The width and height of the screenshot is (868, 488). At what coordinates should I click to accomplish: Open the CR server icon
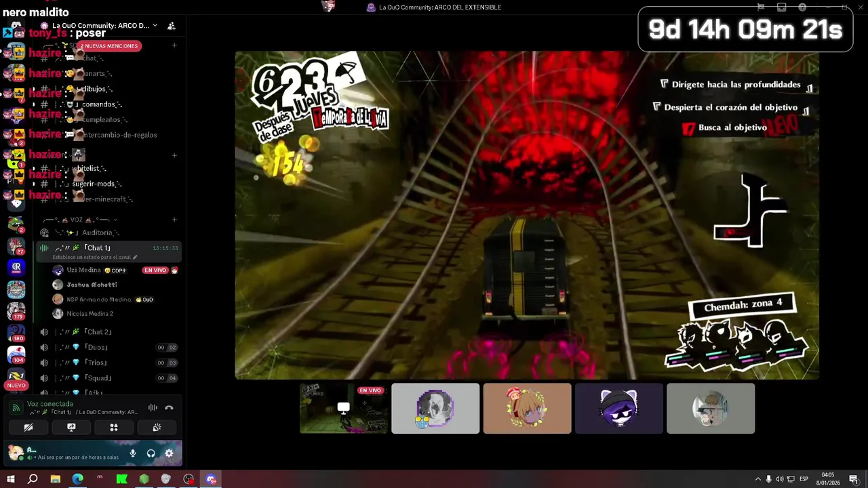click(x=16, y=268)
